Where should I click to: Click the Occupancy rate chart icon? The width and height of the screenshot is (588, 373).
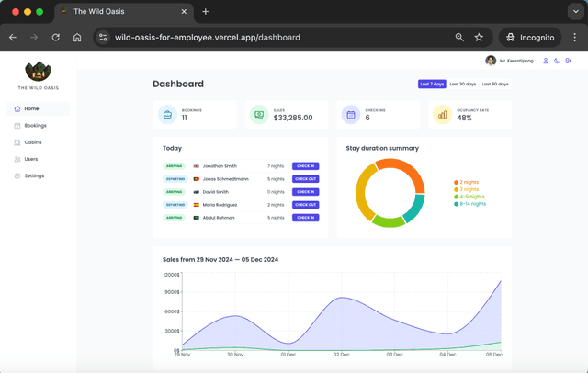click(442, 115)
